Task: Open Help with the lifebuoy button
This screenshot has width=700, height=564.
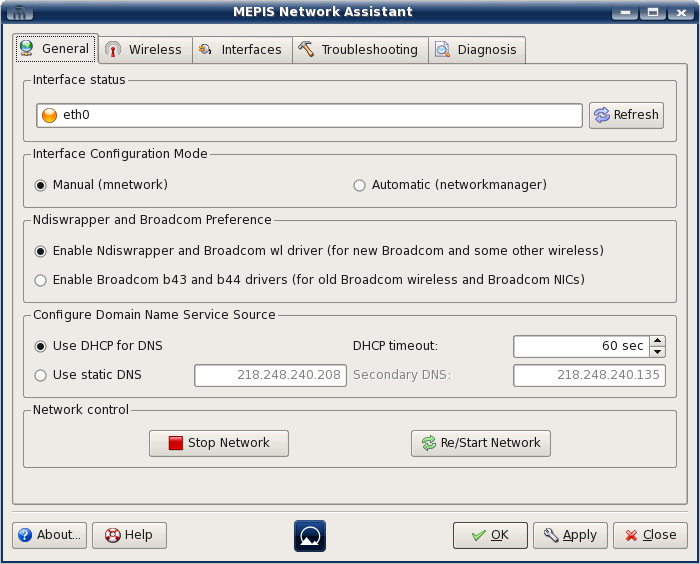Action: (x=129, y=535)
